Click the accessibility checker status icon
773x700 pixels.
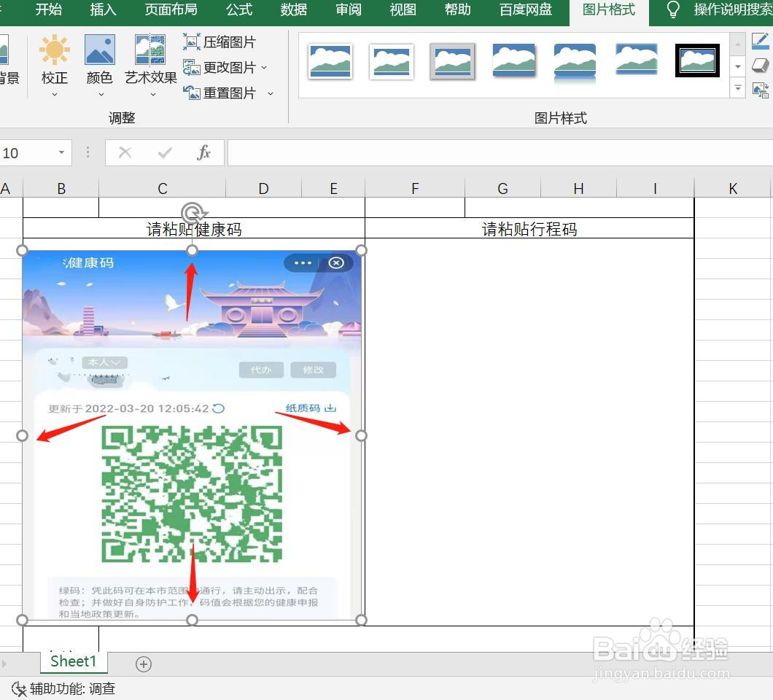[x=19, y=688]
